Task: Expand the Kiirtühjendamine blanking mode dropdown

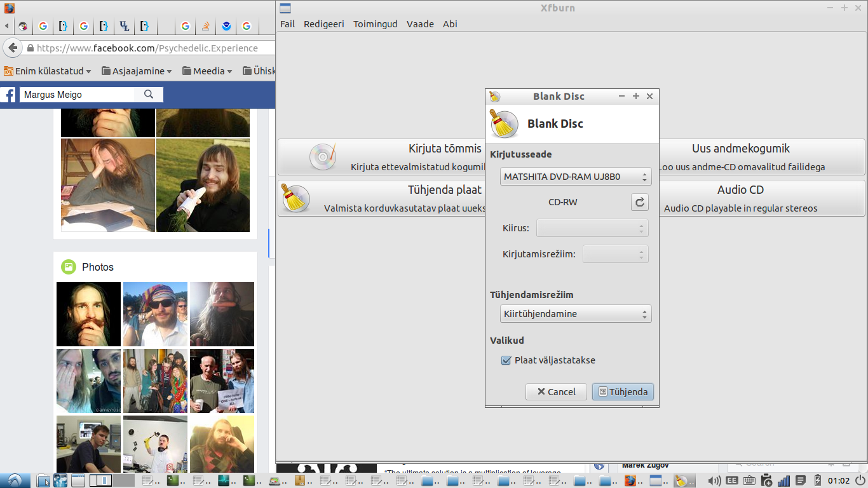Action: click(x=576, y=314)
